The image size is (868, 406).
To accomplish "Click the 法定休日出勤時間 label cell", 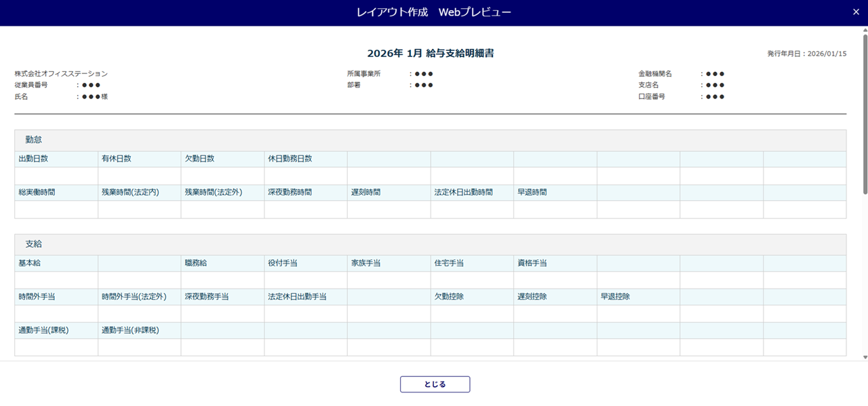I will point(463,193).
